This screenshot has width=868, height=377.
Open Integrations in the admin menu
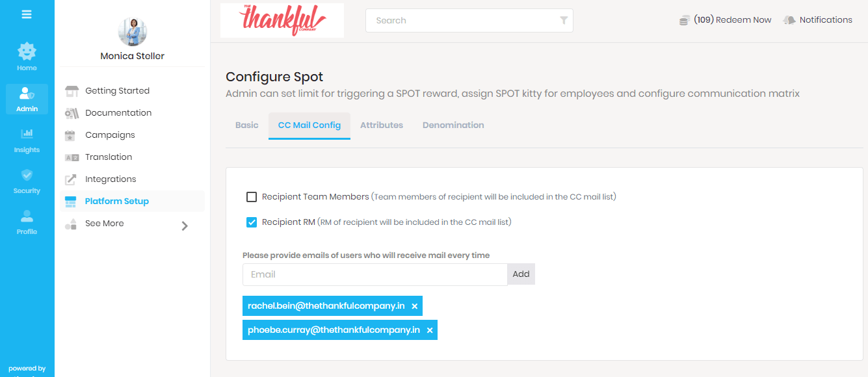[x=111, y=179]
